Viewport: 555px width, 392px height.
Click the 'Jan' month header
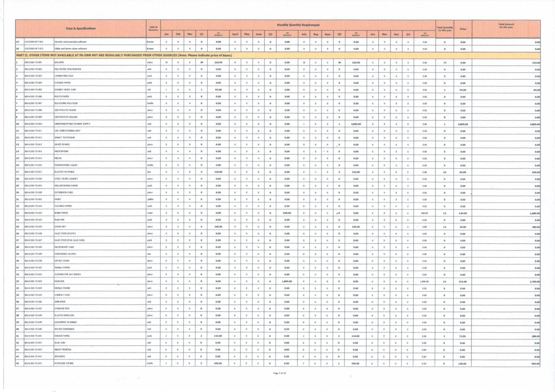click(x=166, y=34)
